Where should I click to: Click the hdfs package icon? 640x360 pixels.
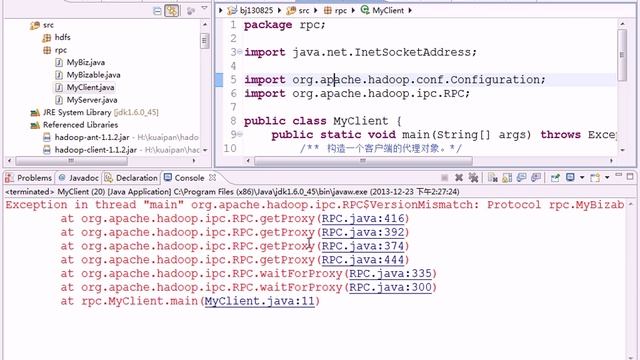pos(47,38)
